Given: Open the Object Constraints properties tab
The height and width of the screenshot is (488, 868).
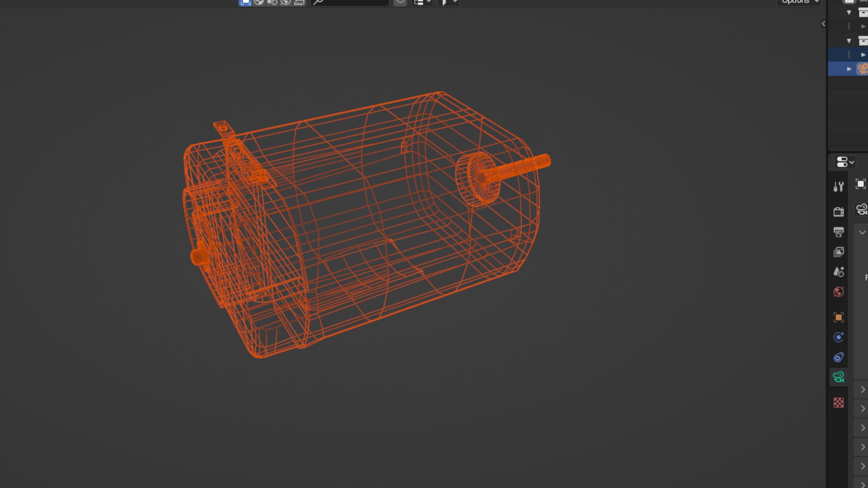Looking at the screenshot, I should (839, 357).
